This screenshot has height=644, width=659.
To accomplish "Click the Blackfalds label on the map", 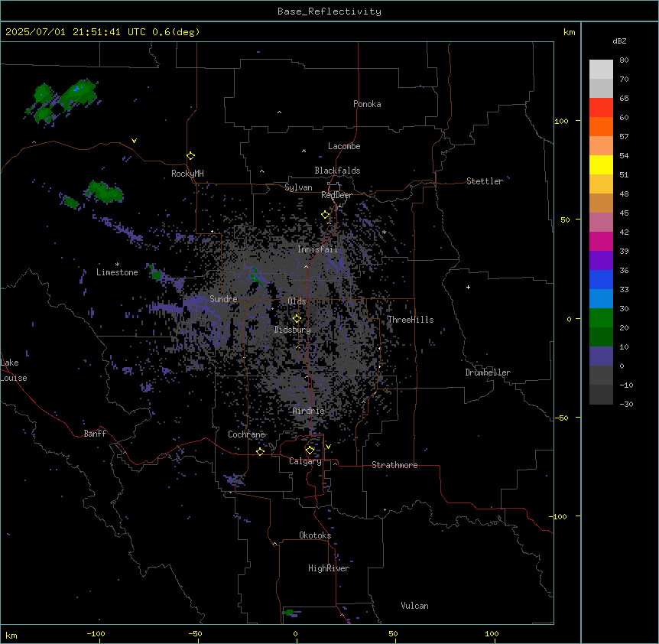I will [337, 171].
